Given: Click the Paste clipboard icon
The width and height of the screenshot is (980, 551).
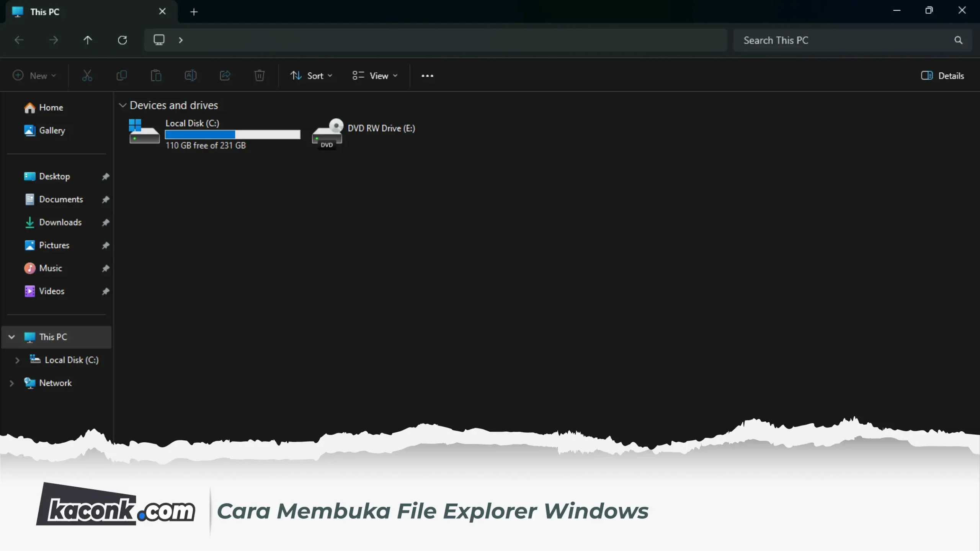Looking at the screenshot, I should 156,76.
